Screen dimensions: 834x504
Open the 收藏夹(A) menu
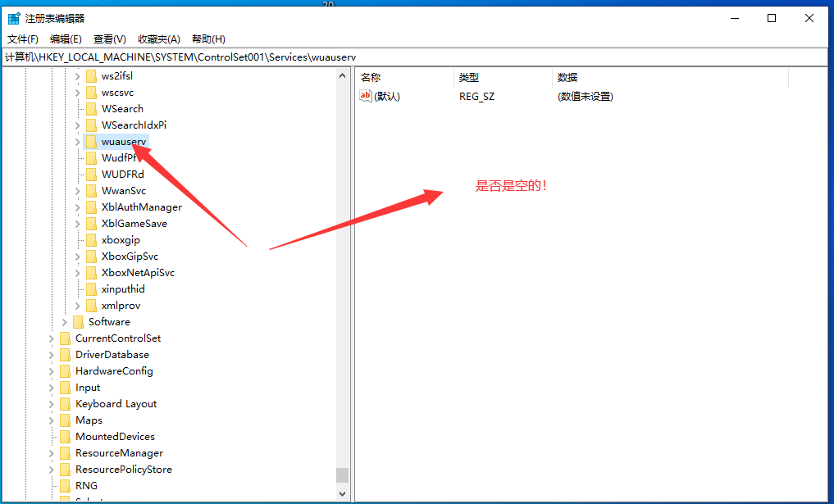click(x=159, y=39)
